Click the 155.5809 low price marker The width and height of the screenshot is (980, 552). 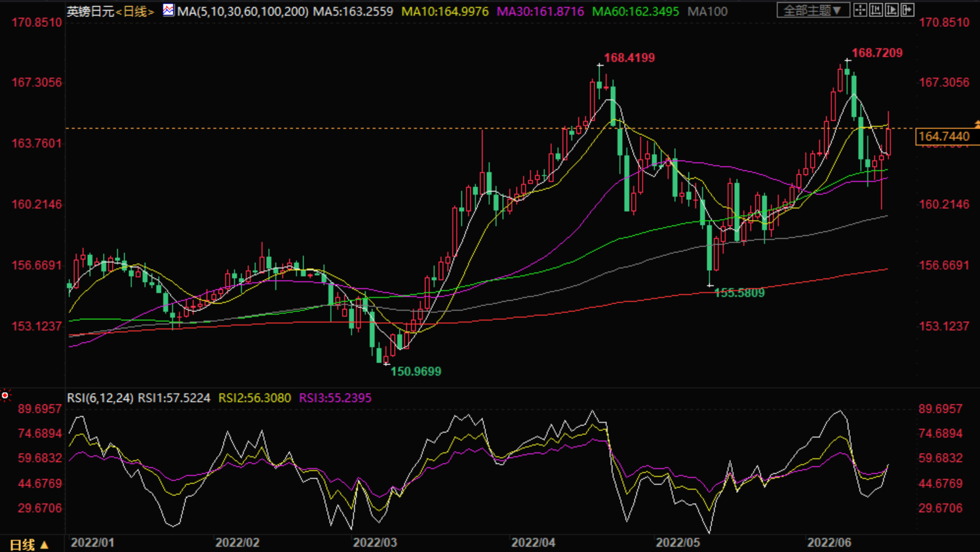(x=739, y=293)
